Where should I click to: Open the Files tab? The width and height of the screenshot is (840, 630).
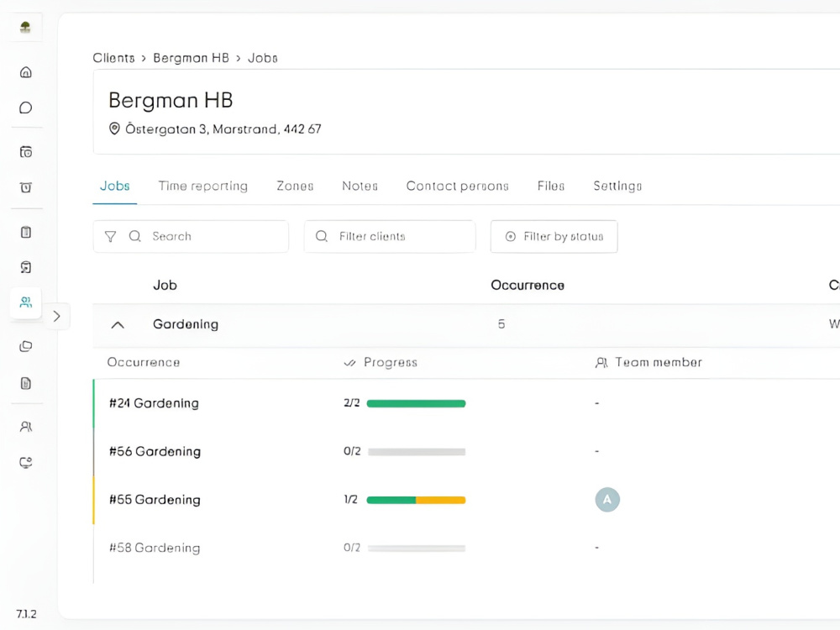[551, 186]
